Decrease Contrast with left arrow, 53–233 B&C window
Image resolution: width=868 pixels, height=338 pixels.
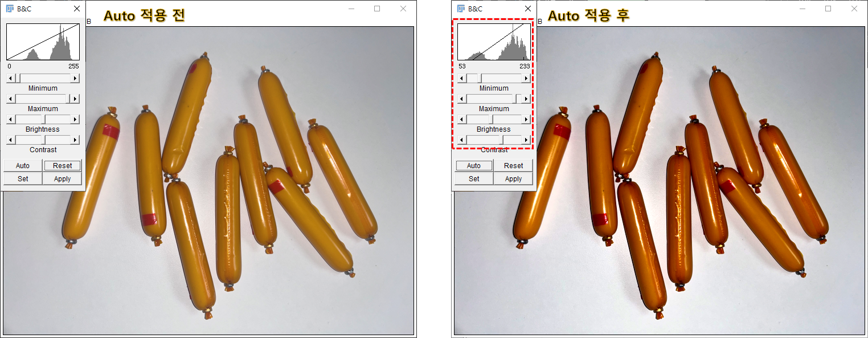[x=462, y=140]
